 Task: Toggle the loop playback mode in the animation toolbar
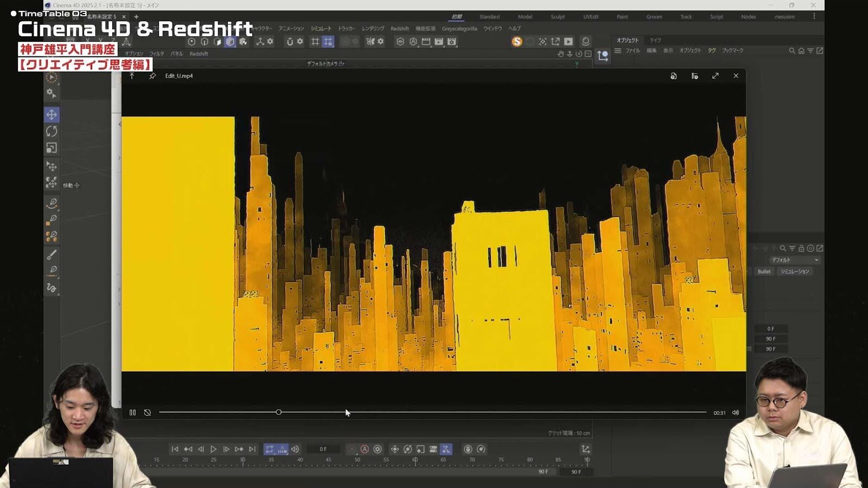270,449
